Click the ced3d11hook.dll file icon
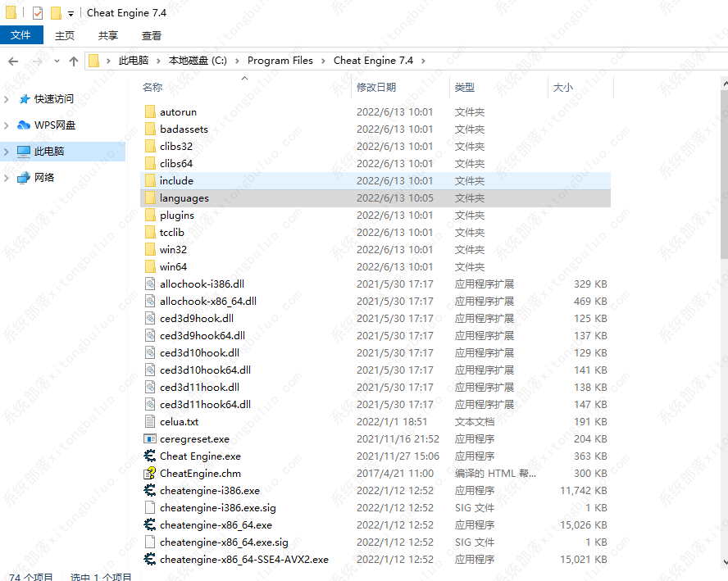The width and height of the screenshot is (728, 581). tap(150, 387)
